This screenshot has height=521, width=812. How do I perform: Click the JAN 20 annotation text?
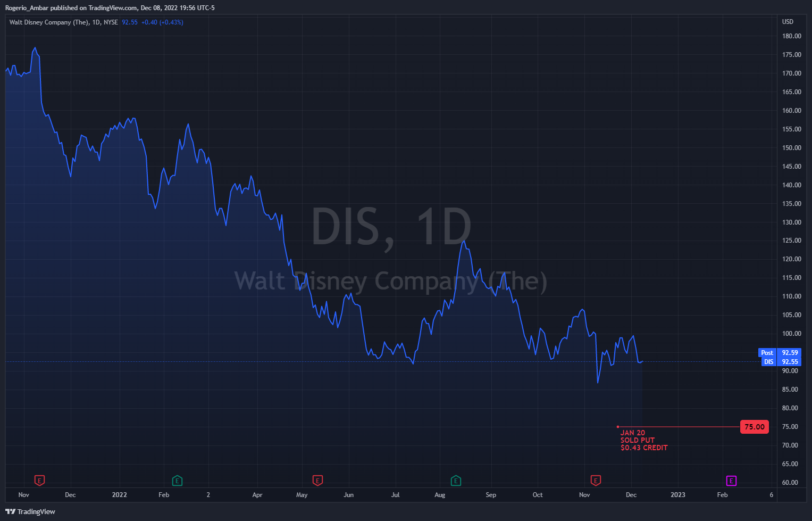click(x=633, y=433)
